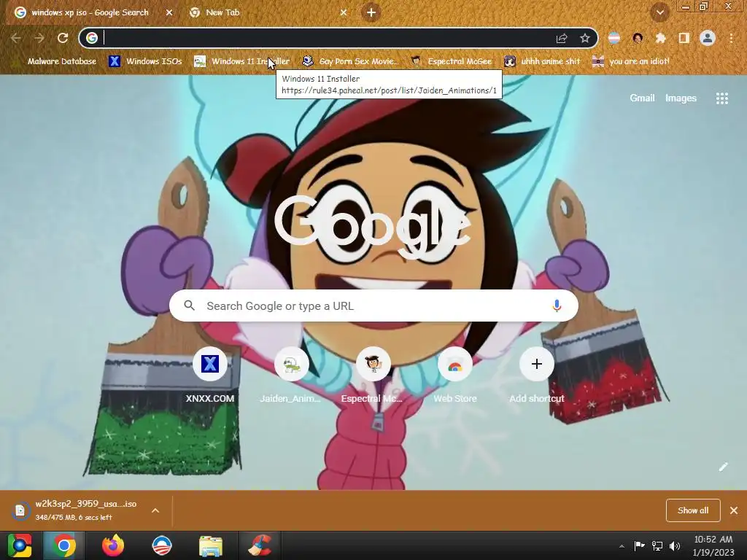Open the Chrome three-dot menu
The image size is (747, 560).
tap(731, 38)
